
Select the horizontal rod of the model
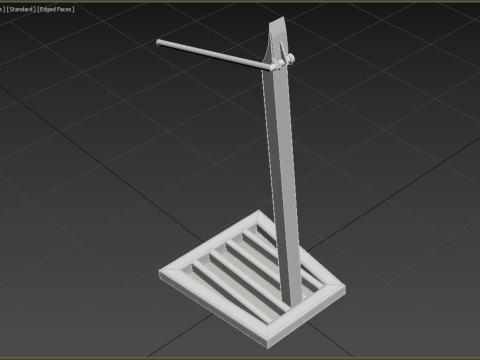pos(213,55)
